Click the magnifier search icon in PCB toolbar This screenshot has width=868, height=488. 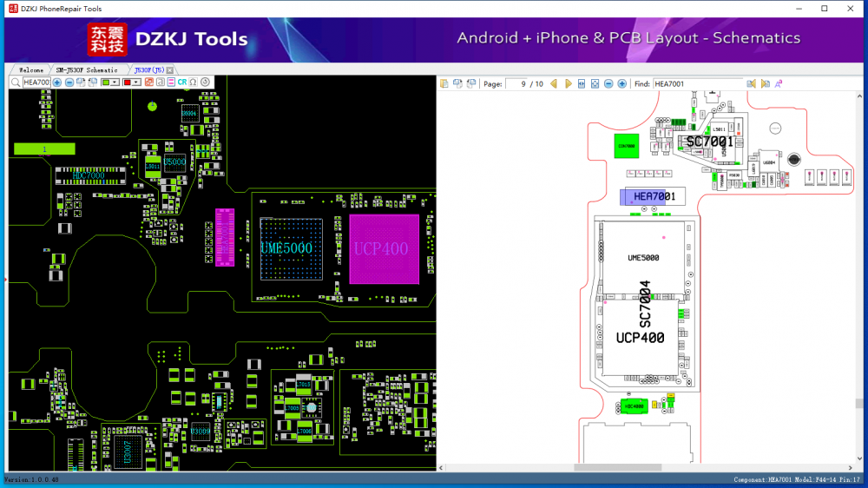[16, 82]
